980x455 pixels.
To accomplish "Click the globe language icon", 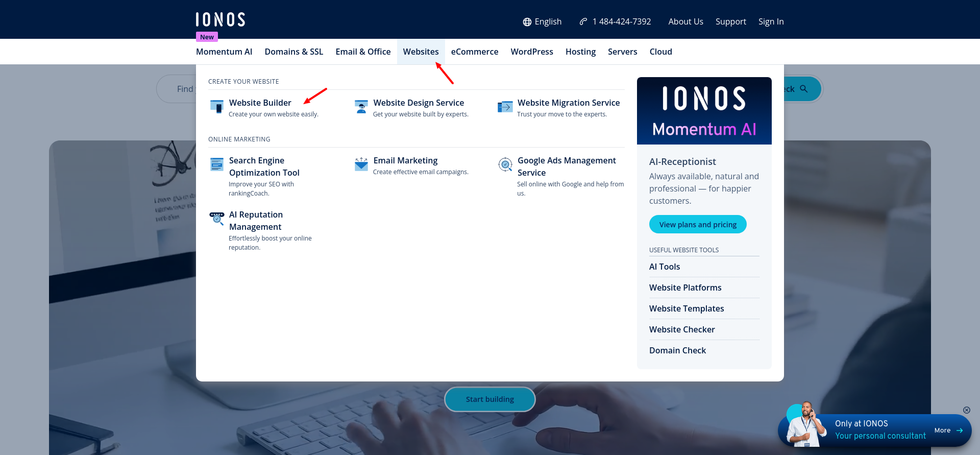I will pyautogui.click(x=527, y=22).
